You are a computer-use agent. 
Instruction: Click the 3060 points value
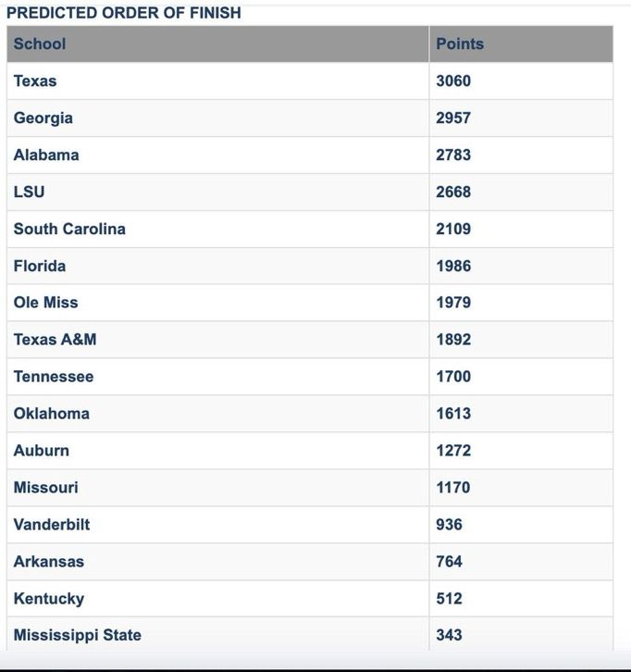coord(453,81)
